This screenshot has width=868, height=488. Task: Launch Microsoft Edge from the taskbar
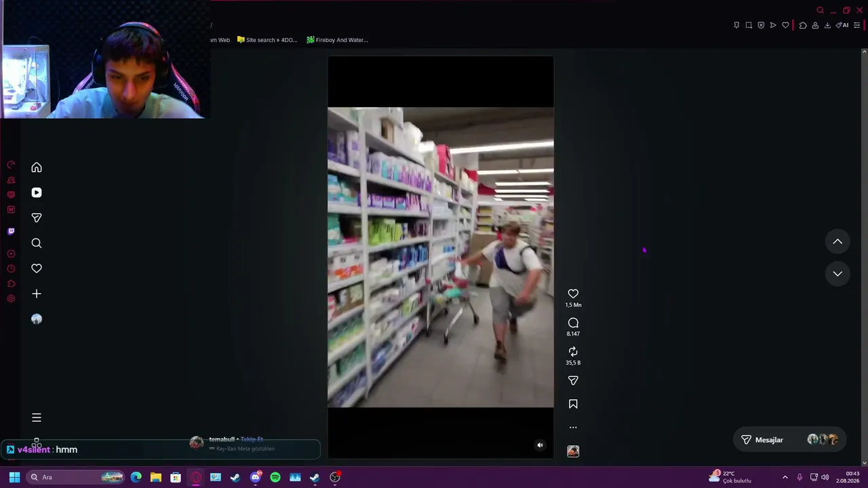(136, 477)
